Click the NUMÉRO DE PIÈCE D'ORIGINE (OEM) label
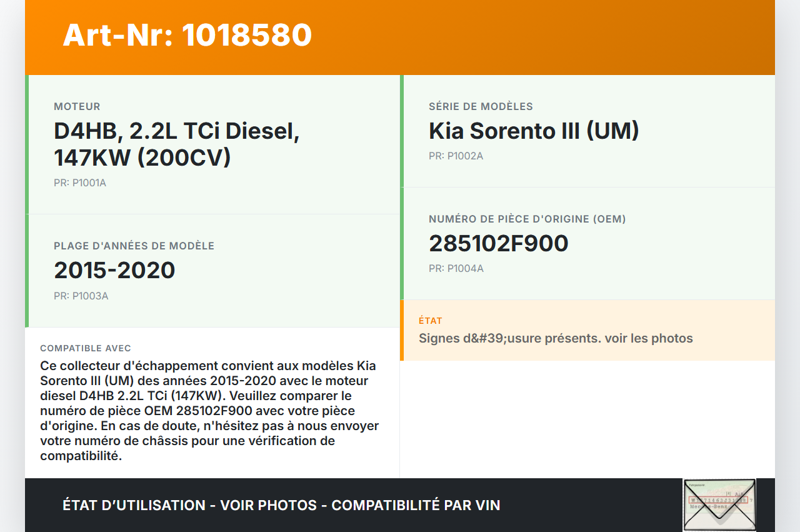The width and height of the screenshot is (800, 532). 527,219
